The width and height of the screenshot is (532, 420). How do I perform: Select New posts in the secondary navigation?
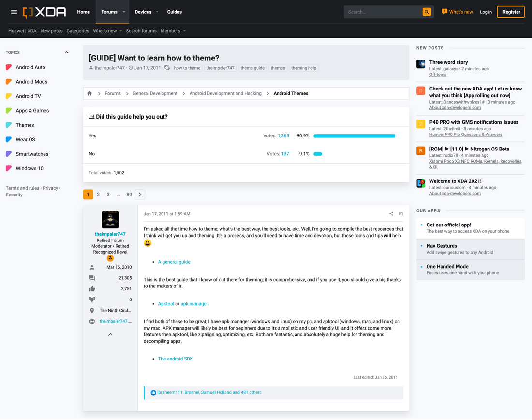pyautogui.click(x=51, y=30)
